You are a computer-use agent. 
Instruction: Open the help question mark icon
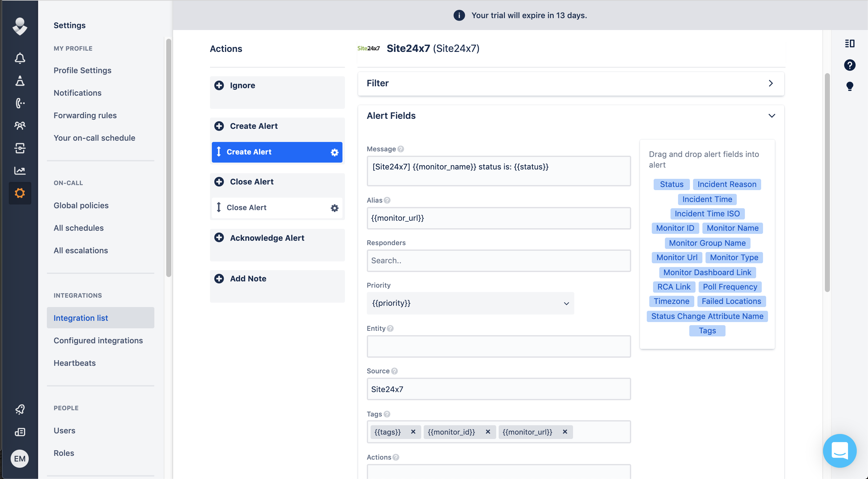(x=850, y=65)
